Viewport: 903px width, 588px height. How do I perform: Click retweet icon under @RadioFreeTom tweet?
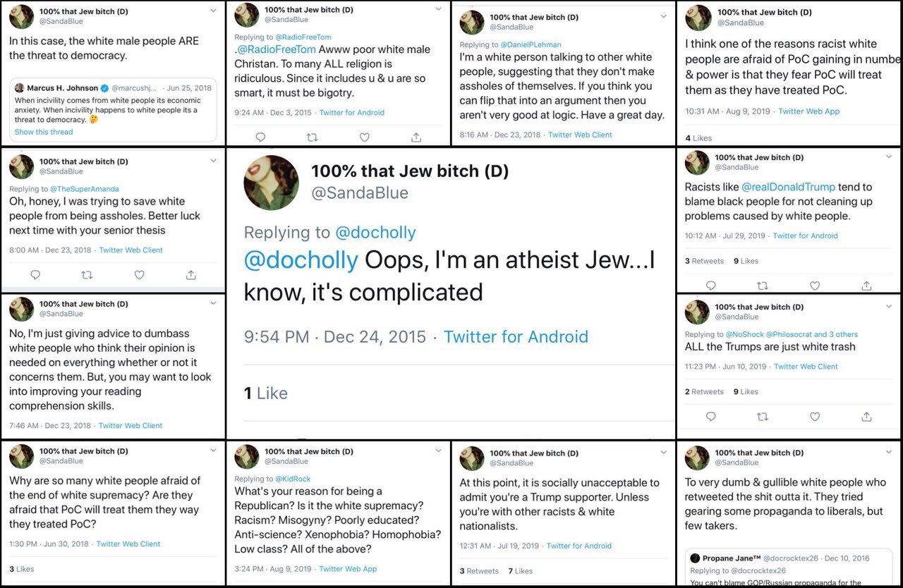(x=313, y=137)
